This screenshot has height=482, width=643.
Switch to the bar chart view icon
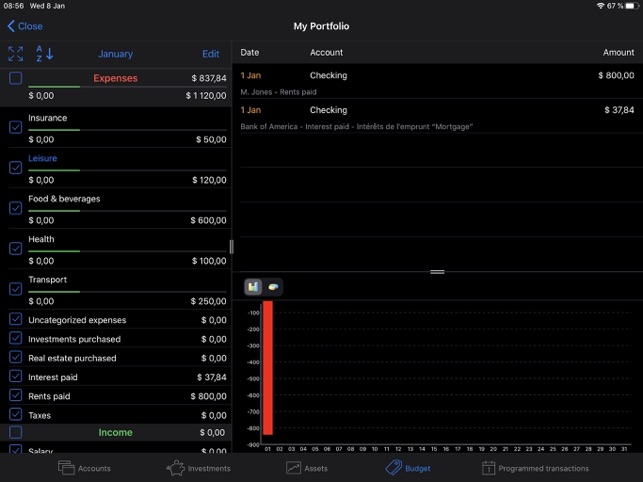coord(253,287)
